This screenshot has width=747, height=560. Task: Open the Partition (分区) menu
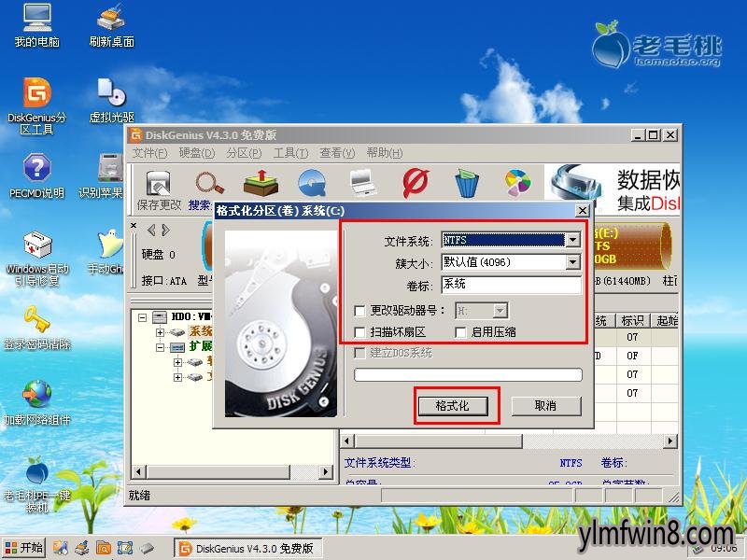click(244, 153)
